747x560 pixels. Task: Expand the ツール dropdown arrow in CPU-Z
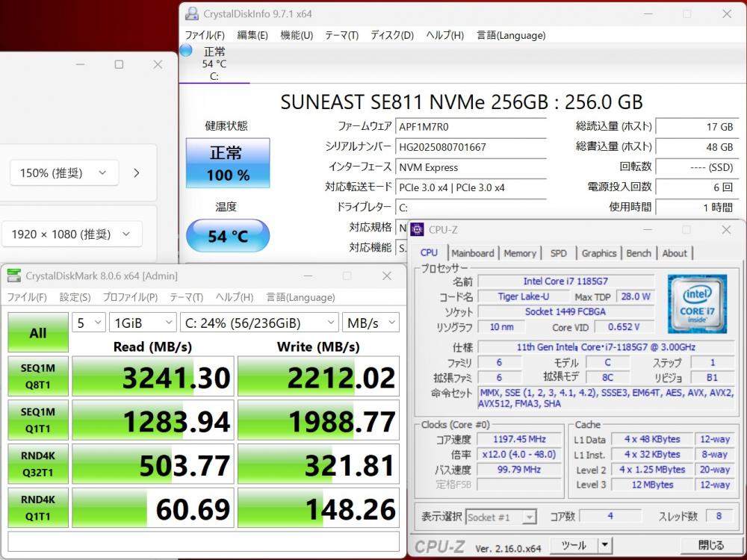tap(605, 545)
